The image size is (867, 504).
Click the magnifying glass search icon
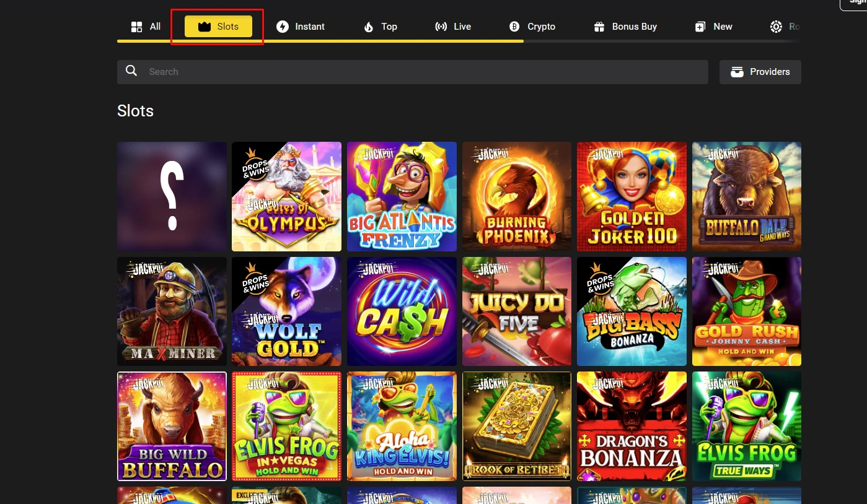pos(131,71)
